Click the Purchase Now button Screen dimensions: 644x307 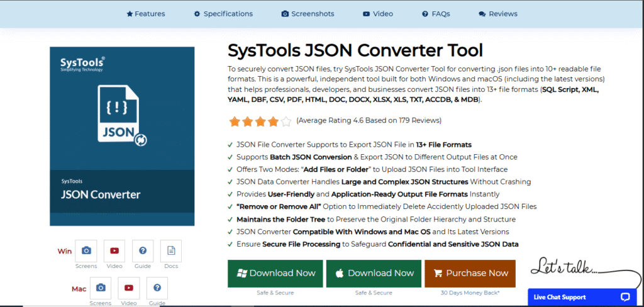coord(470,273)
